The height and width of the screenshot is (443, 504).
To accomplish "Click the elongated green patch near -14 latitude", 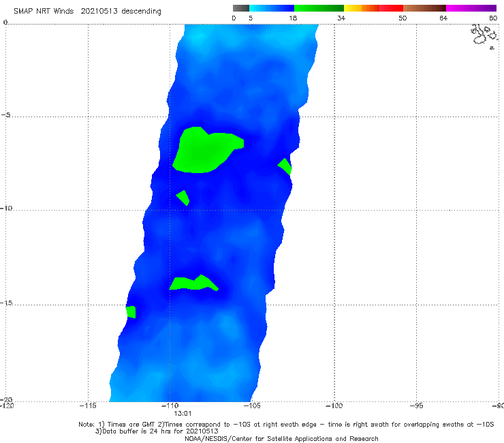I will [194, 283].
